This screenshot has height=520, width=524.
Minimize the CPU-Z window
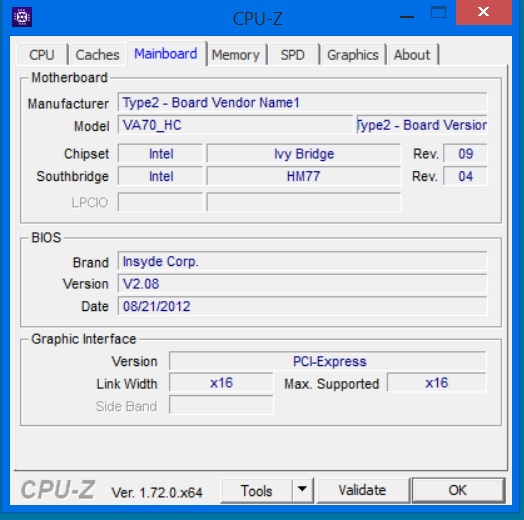[x=407, y=15]
